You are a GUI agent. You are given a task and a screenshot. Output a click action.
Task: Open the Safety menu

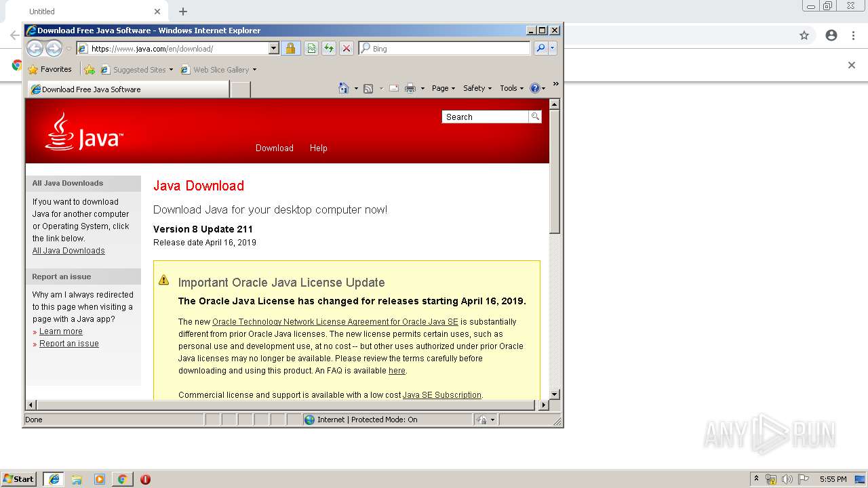coord(477,88)
